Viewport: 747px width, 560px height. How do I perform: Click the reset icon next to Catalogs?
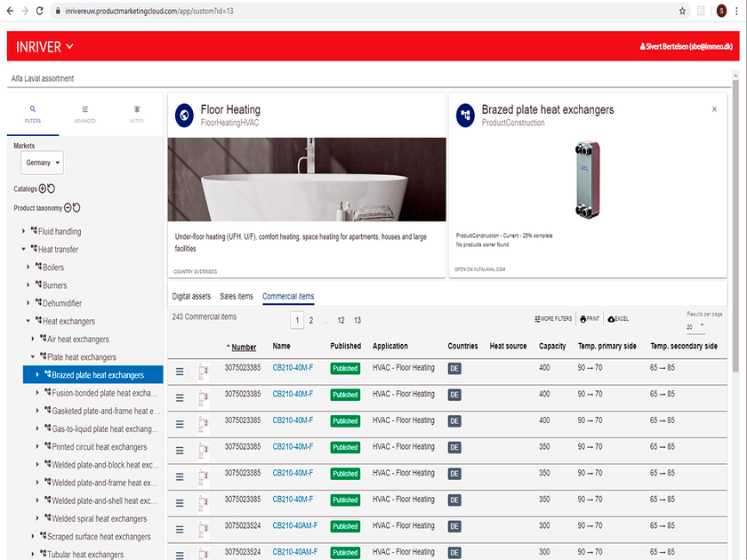(52, 188)
